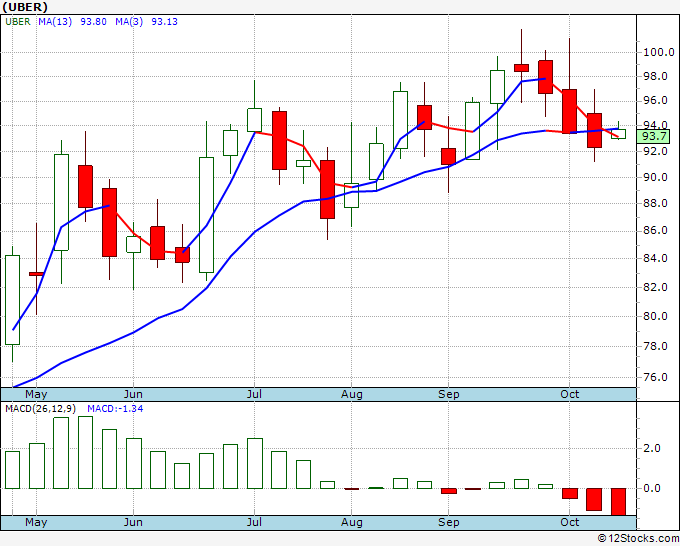Click May on the MACD panel month axis
This screenshot has width=680, height=546.
[x=36, y=522]
